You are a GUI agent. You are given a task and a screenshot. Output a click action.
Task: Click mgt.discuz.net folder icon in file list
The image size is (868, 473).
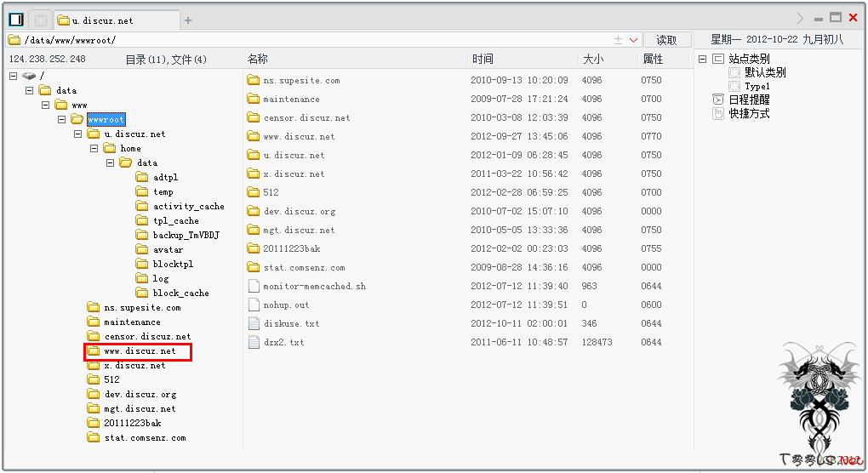(254, 230)
